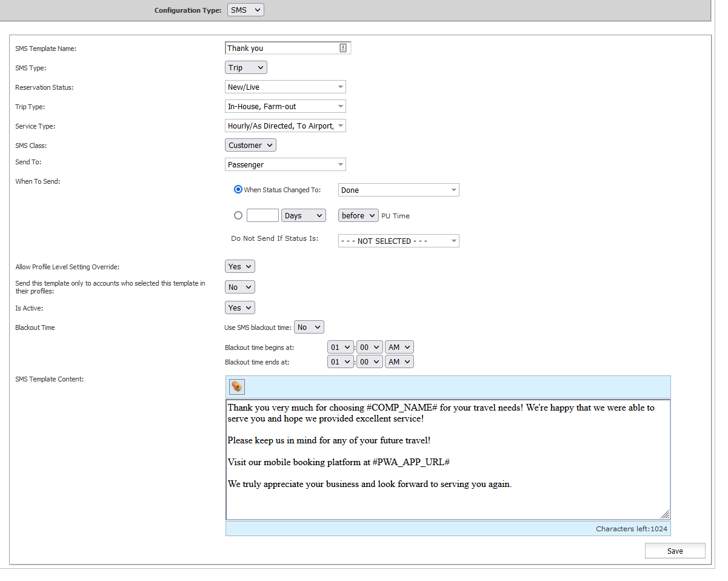The image size is (728, 581).
Task: Change the Use SMS blackout time setting
Action: coord(309,327)
